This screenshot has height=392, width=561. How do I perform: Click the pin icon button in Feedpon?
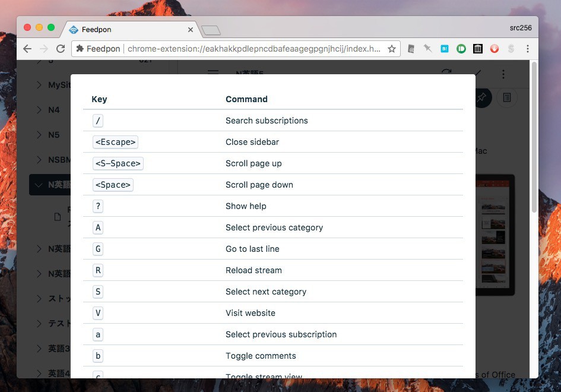tap(482, 97)
